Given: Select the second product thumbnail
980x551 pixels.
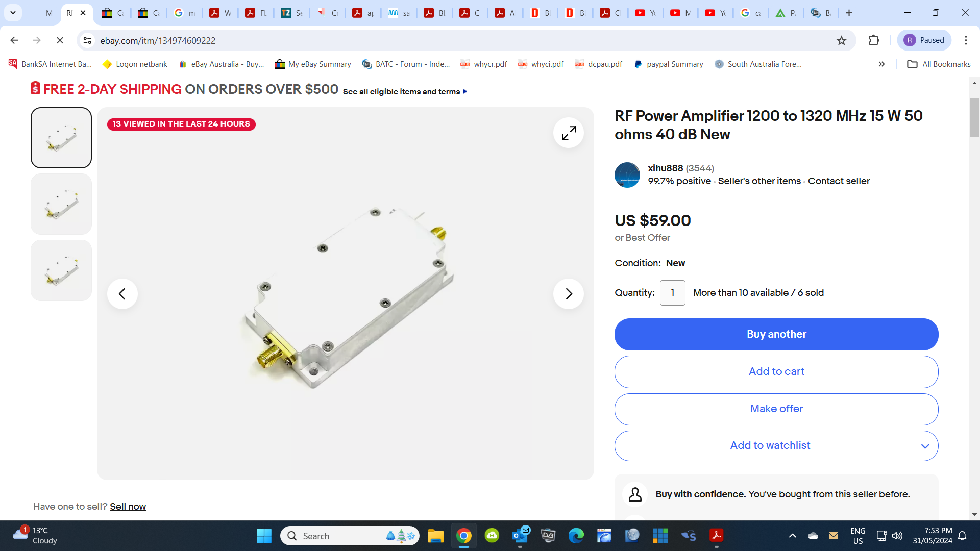Looking at the screenshot, I should click(x=61, y=204).
